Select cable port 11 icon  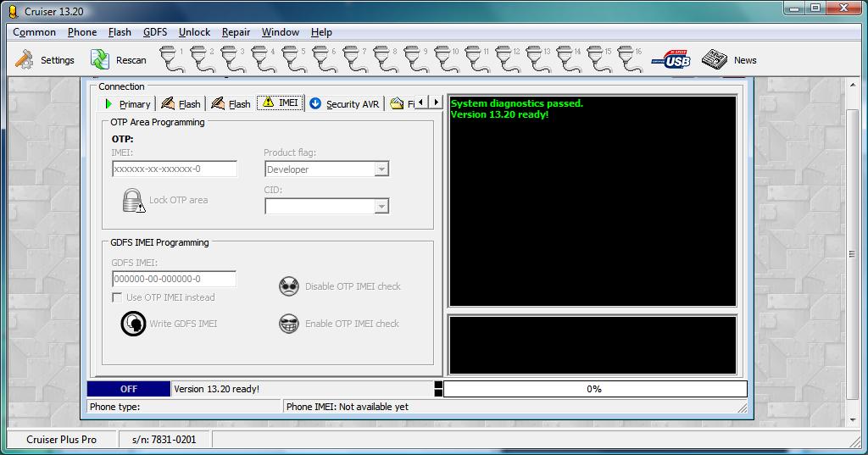click(x=476, y=59)
